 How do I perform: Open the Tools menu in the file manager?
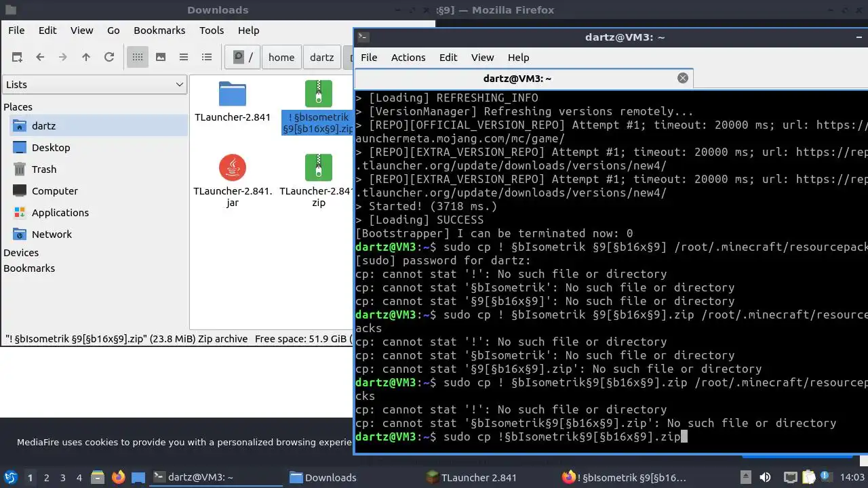[x=212, y=30]
